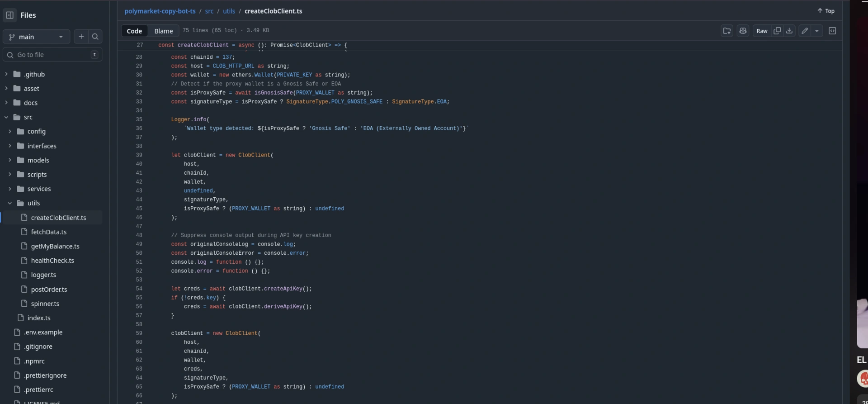868x404 pixels.
Task: Expand the interfaces folder
Action: [x=10, y=146]
